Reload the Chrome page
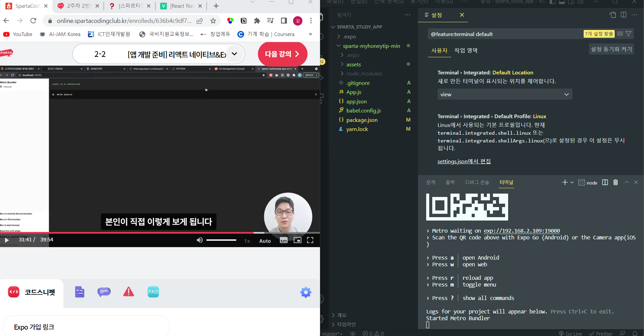Viewport: 644px width, 336px height. pyautogui.click(x=33, y=21)
